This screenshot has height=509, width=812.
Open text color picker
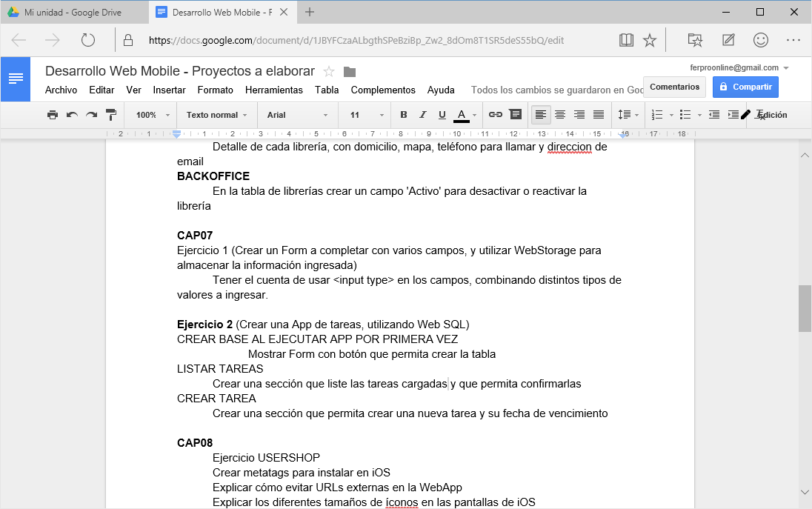(465, 115)
